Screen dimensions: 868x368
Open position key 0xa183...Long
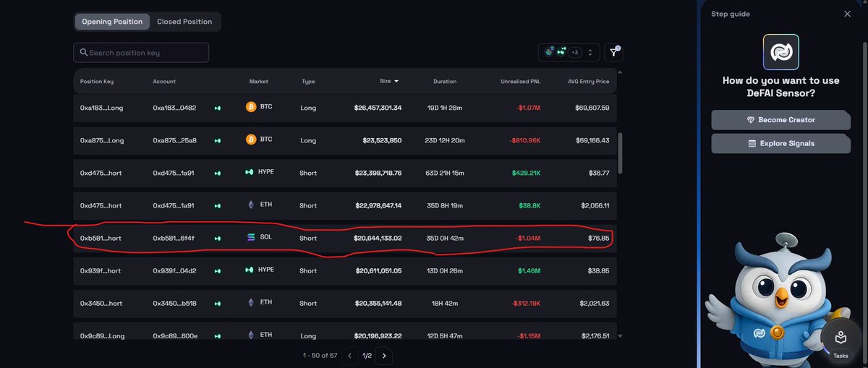pos(102,108)
